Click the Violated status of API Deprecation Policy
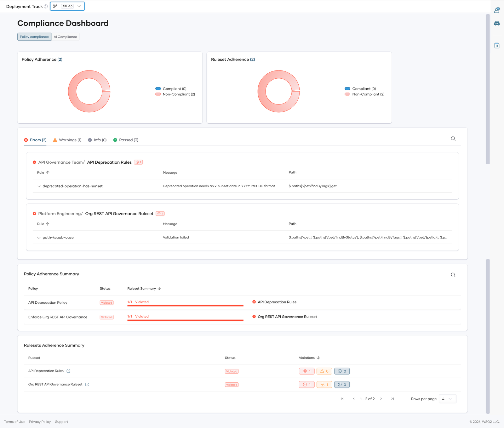Viewport: 504px width, 428px height. pyautogui.click(x=106, y=303)
